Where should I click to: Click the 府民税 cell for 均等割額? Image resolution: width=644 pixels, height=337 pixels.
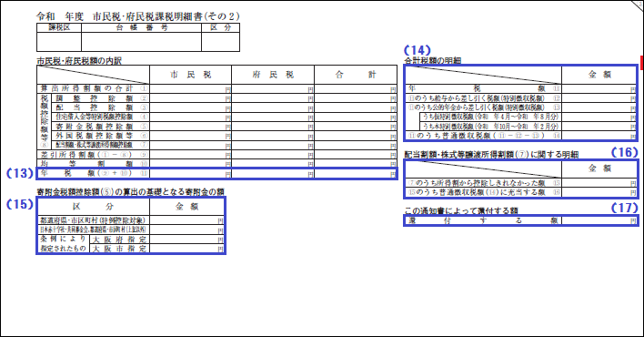[x=273, y=164]
